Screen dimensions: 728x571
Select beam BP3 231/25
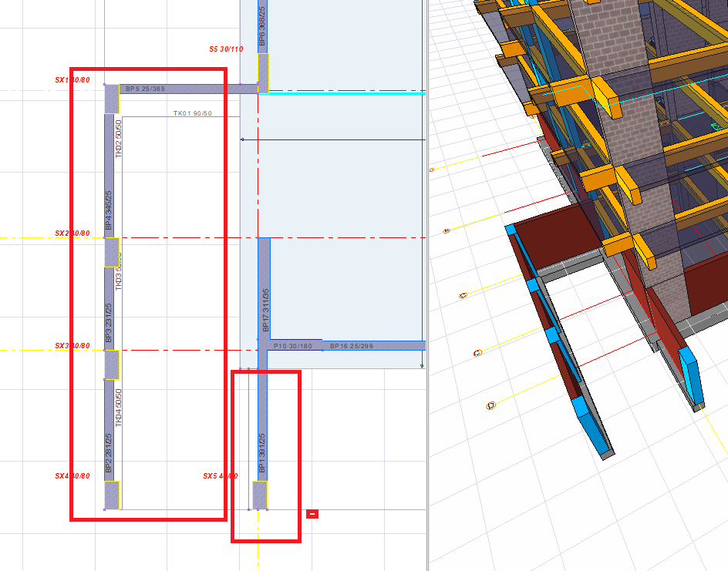[x=109, y=327]
